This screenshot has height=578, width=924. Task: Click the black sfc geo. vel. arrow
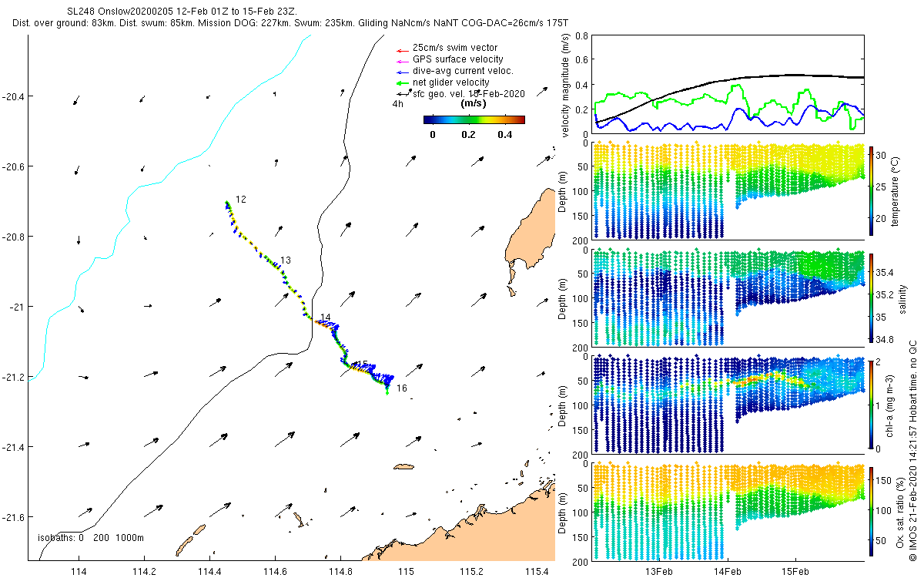pos(402,92)
